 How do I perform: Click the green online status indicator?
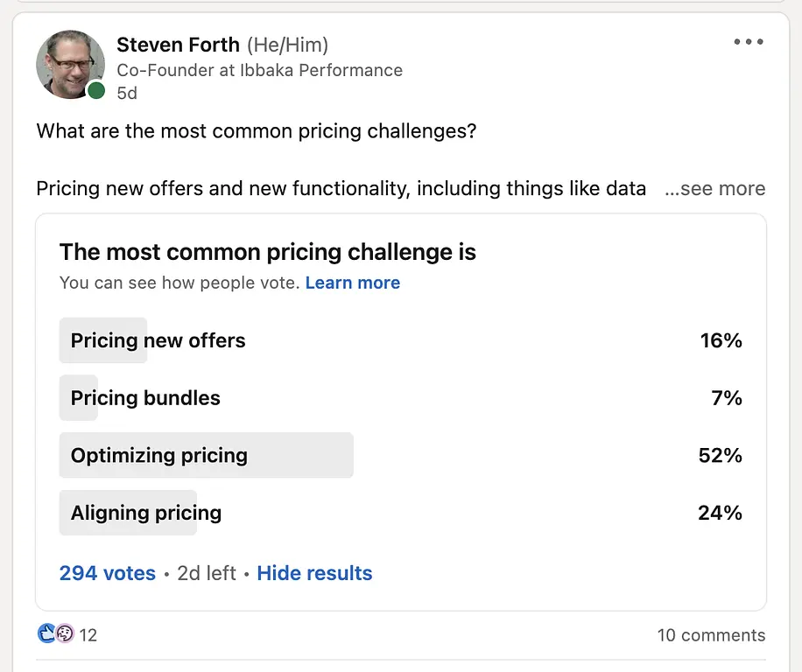(x=96, y=90)
